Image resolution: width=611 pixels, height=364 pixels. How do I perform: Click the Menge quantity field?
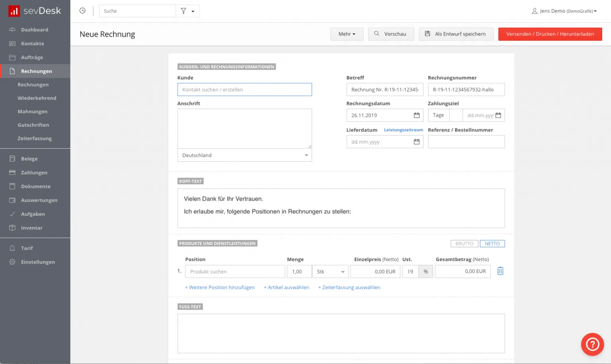coord(299,271)
